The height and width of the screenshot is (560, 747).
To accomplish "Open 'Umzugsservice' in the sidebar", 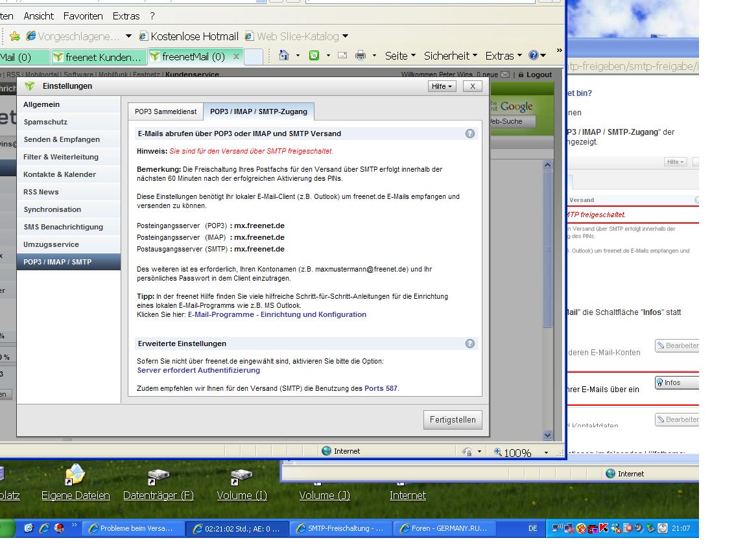I will (69, 245).
